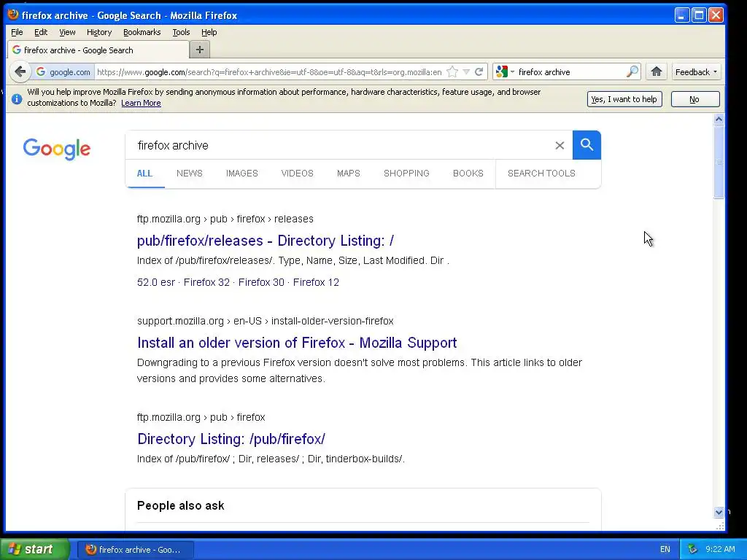Switch to the BOOKS results tab
747x560 pixels.
click(468, 174)
